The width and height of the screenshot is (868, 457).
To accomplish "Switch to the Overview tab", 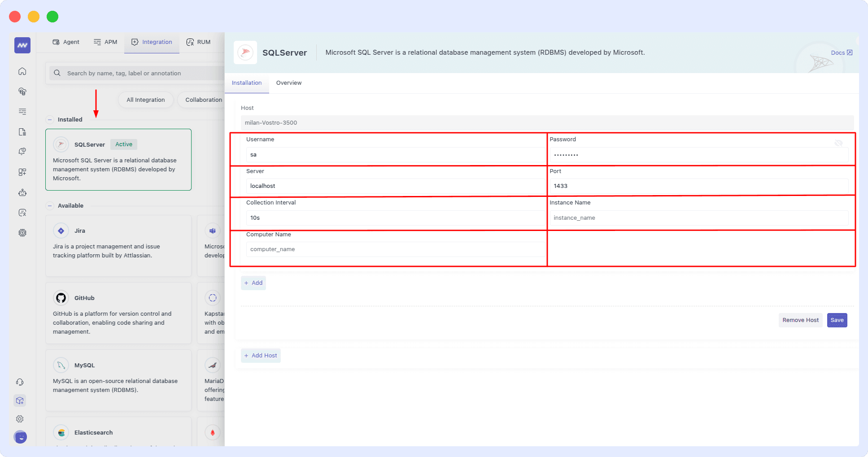I will [288, 83].
